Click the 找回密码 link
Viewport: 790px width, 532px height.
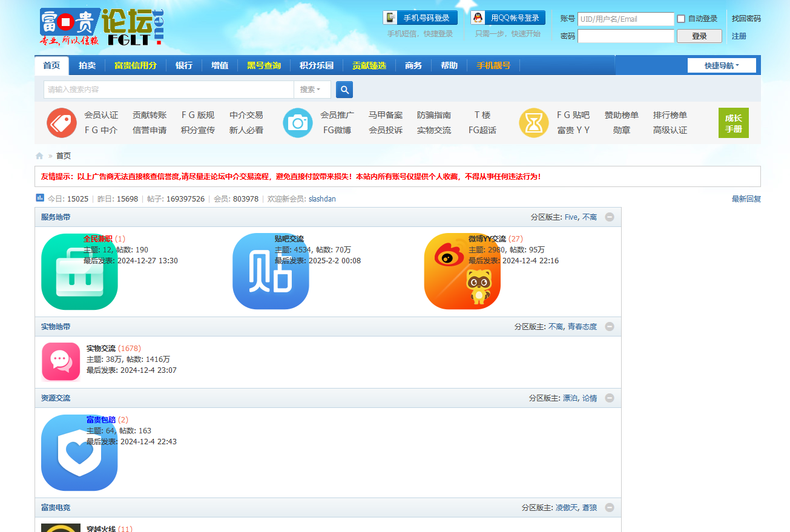[x=746, y=19]
